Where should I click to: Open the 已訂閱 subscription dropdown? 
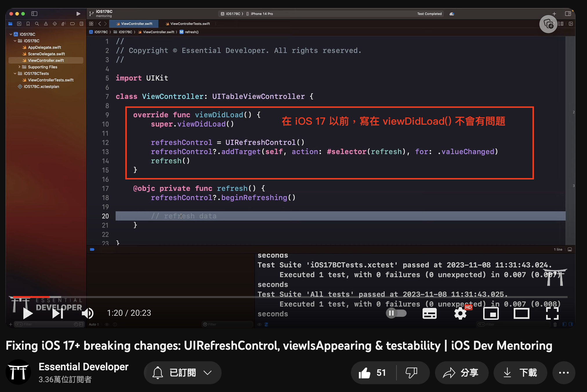[x=183, y=373]
